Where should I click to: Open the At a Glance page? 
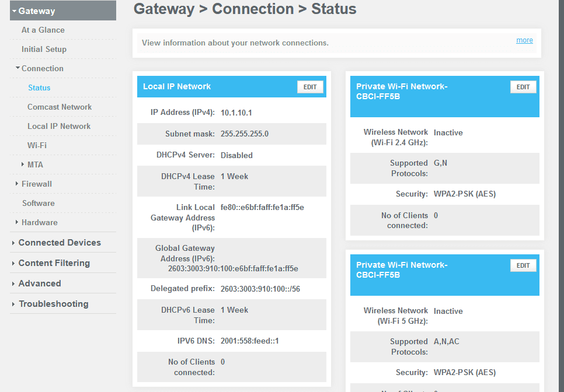(x=43, y=30)
